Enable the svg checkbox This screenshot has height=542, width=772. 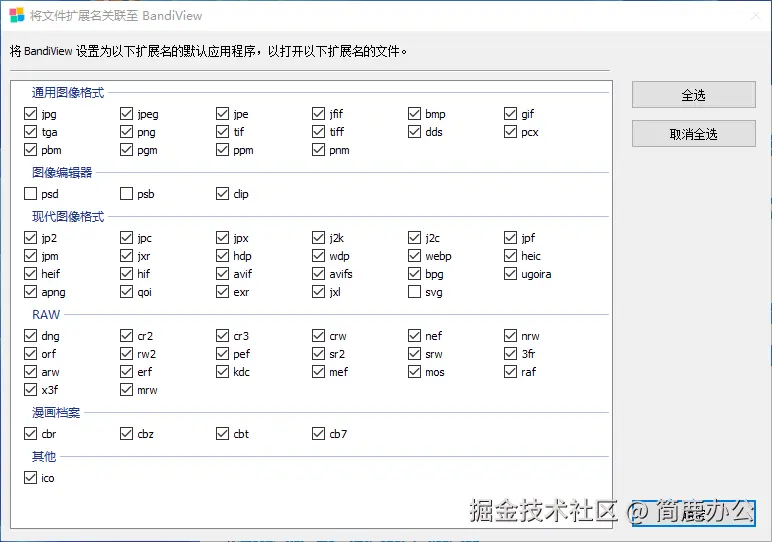[415, 292]
